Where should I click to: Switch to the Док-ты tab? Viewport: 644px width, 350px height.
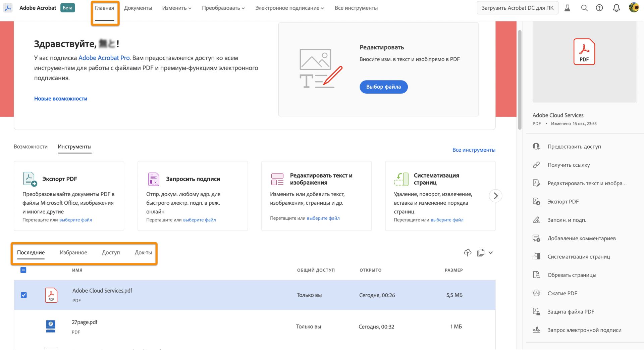(143, 253)
